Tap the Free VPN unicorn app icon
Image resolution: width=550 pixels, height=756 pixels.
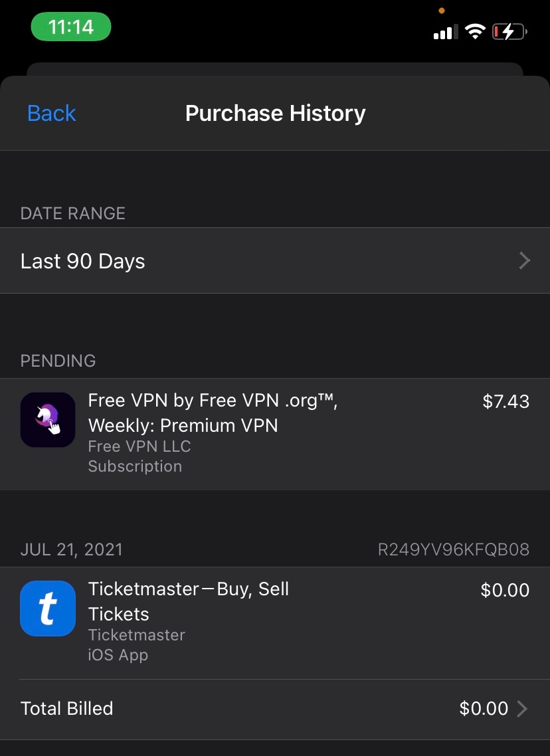pyautogui.click(x=48, y=419)
